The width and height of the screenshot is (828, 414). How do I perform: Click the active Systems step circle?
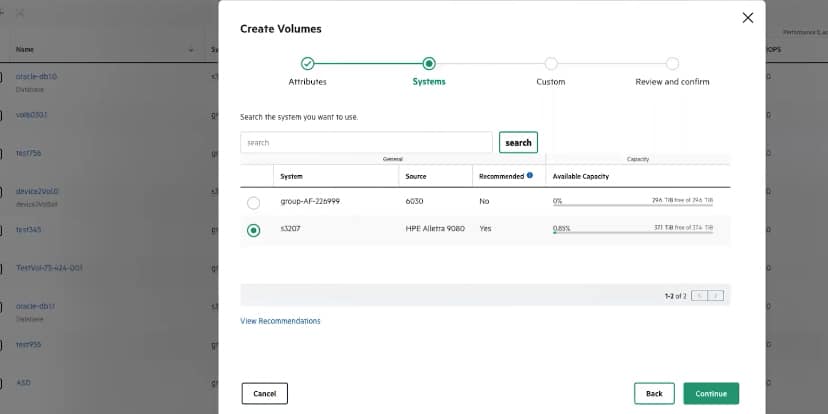tap(429, 64)
